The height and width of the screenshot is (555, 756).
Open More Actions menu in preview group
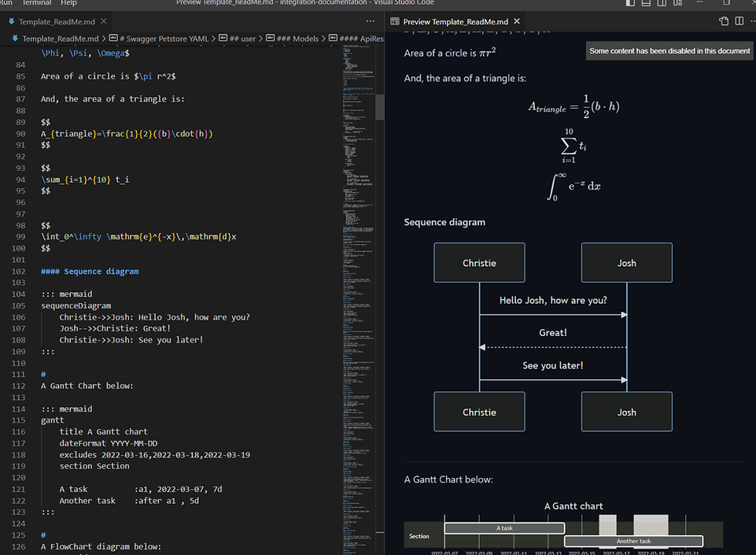coord(753,22)
